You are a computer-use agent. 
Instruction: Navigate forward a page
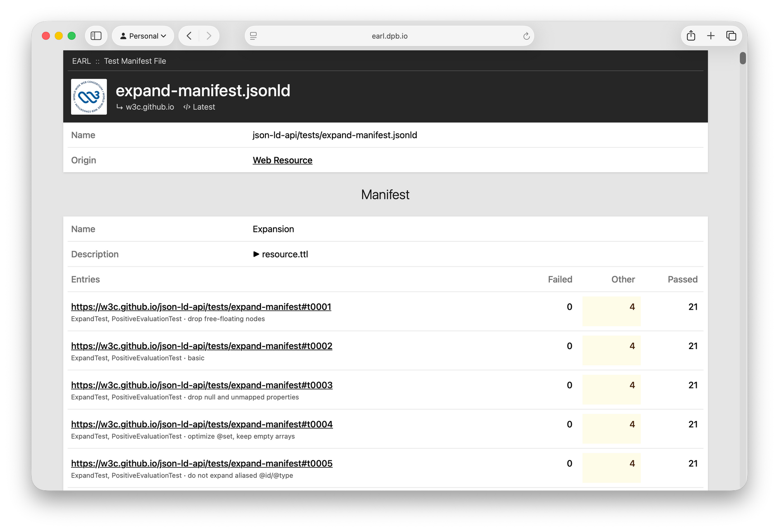(209, 35)
